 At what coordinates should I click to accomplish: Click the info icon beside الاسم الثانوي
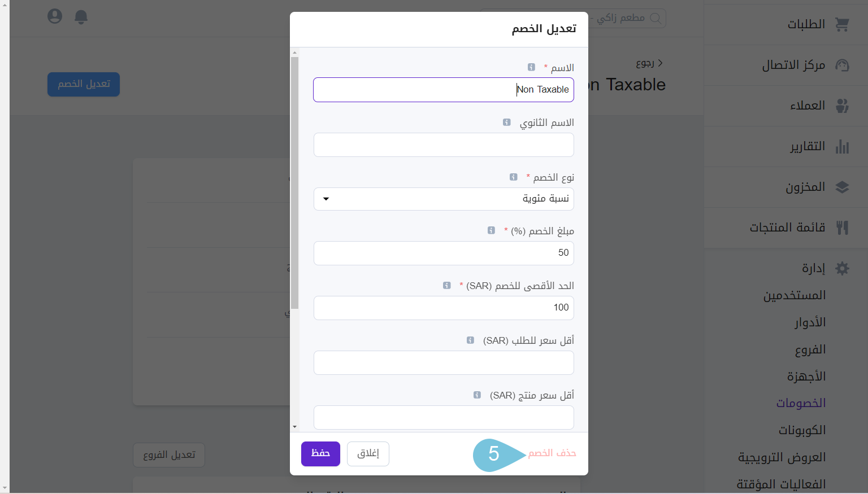pyautogui.click(x=507, y=122)
